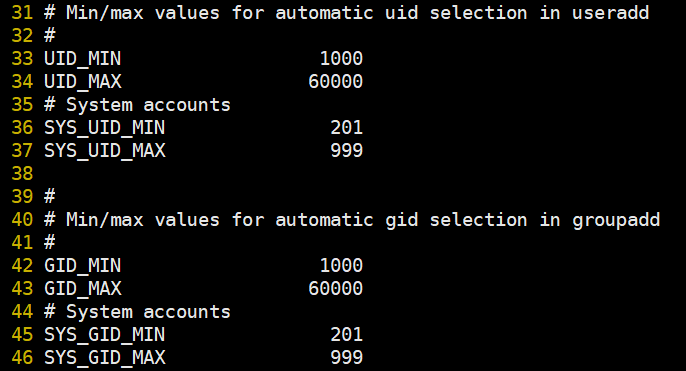Image resolution: width=686 pixels, height=371 pixels.
Task: Click the GID_MIN keyword
Action: [x=83, y=266]
